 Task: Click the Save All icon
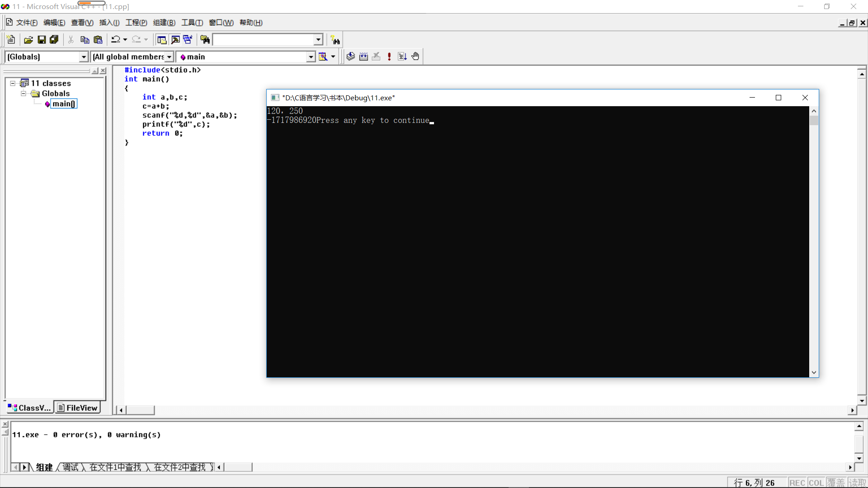click(x=54, y=40)
